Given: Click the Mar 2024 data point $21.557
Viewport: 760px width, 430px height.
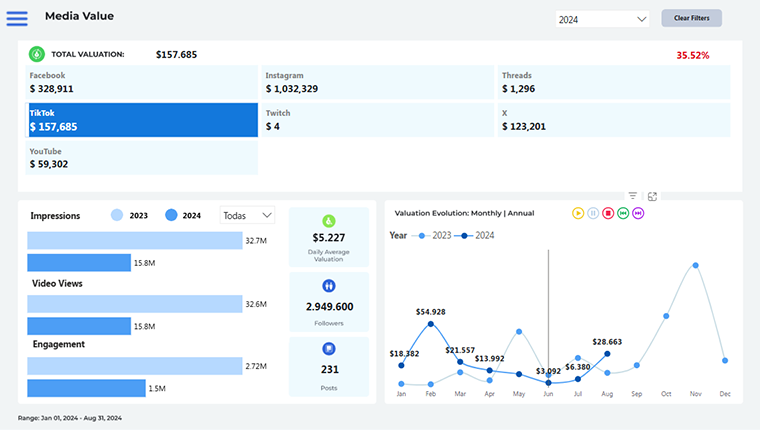Looking at the screenshot, I should point(460,362).
